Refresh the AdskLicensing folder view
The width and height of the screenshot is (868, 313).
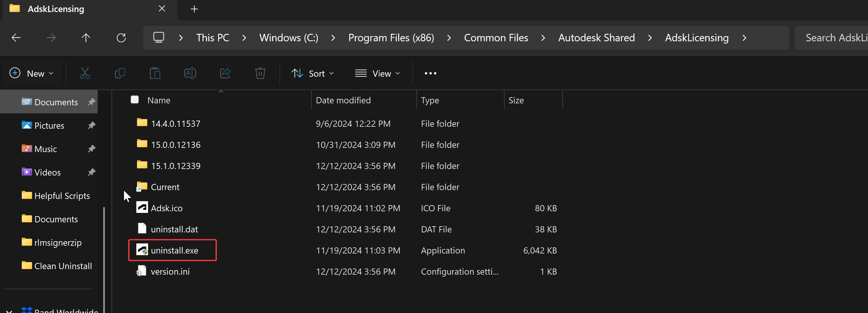(121, 38)
